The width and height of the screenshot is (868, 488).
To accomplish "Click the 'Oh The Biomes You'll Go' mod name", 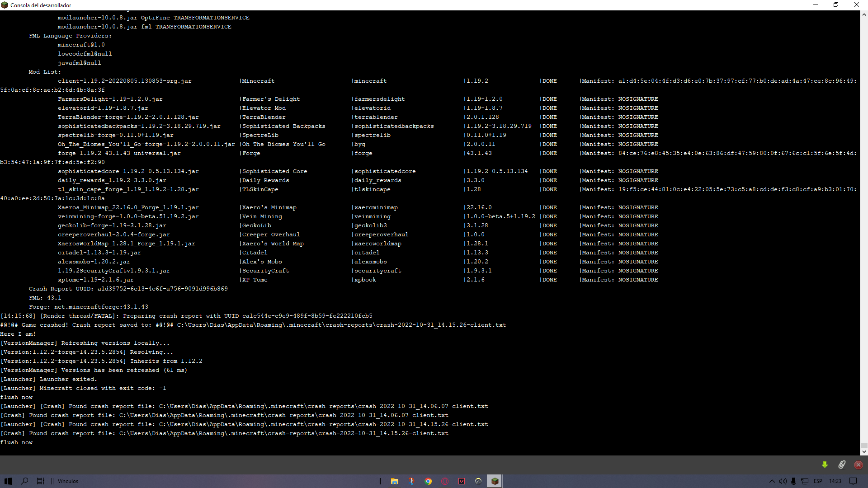I will (x=284, y=144).
